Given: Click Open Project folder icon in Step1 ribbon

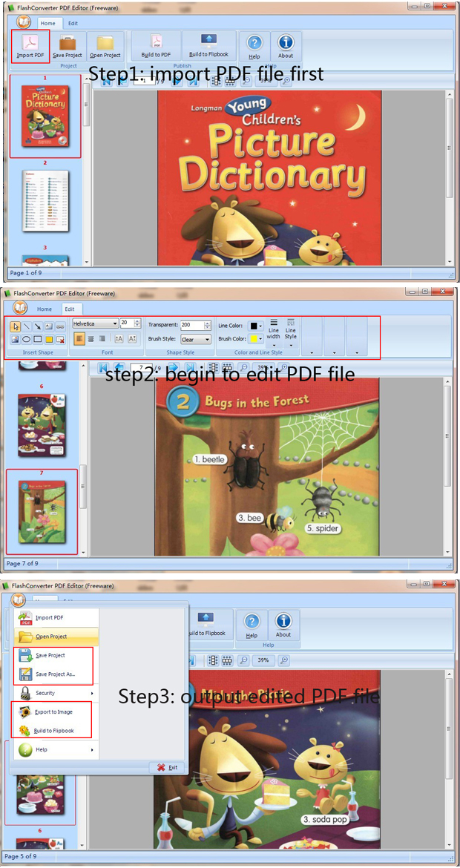Looking at the screenshot, I should tap(105, 46).
